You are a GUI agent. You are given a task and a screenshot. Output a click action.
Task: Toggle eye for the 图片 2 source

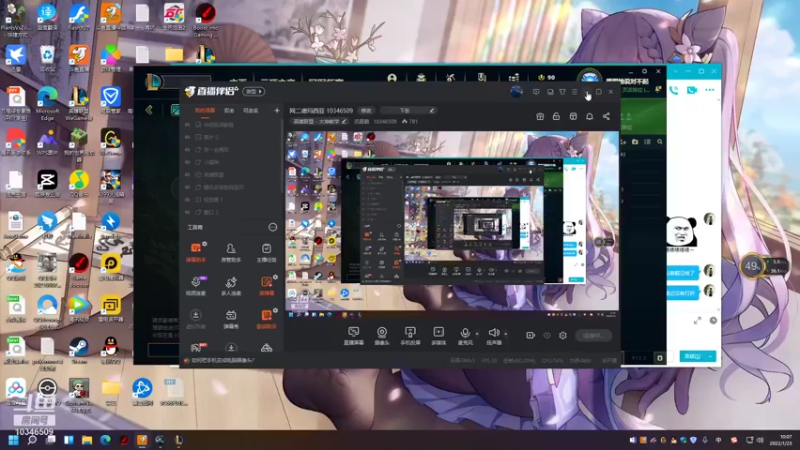pyautogui.click(x=188, y=137)
